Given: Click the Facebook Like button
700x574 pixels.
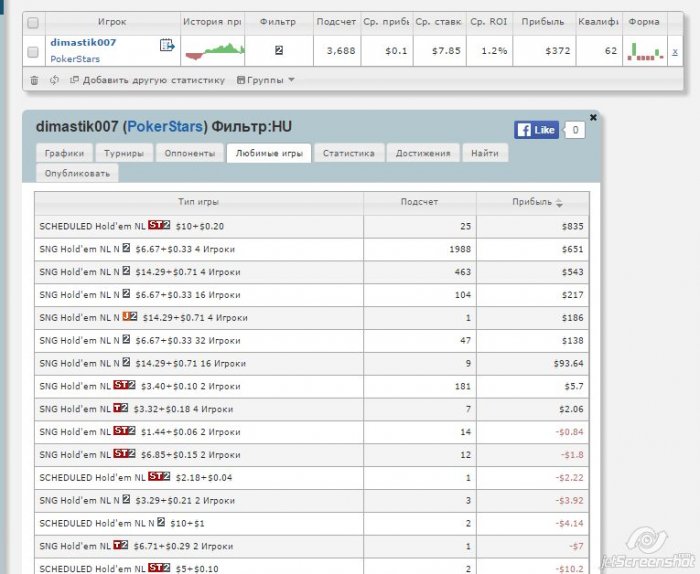Looking at the screenshot, I should pos(536,130).
